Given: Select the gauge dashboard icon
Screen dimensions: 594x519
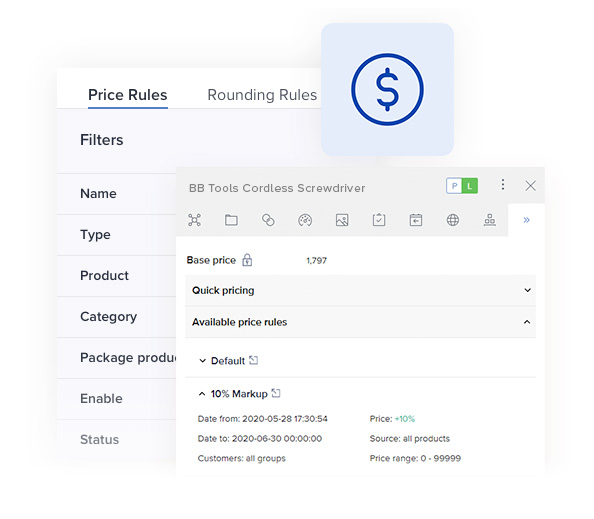Looking at the screenshot, I should point(305,220).
